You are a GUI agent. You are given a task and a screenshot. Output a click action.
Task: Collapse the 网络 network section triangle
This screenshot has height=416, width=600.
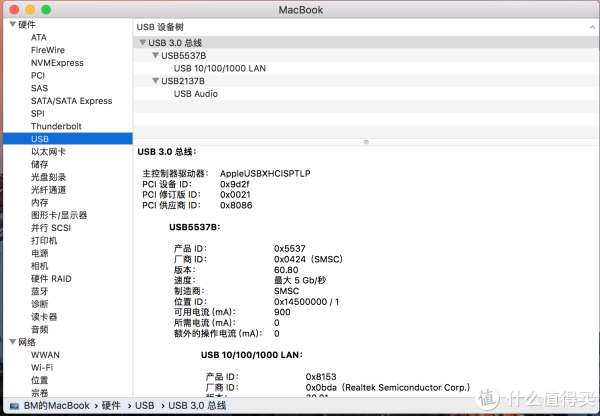coord(13,342)
